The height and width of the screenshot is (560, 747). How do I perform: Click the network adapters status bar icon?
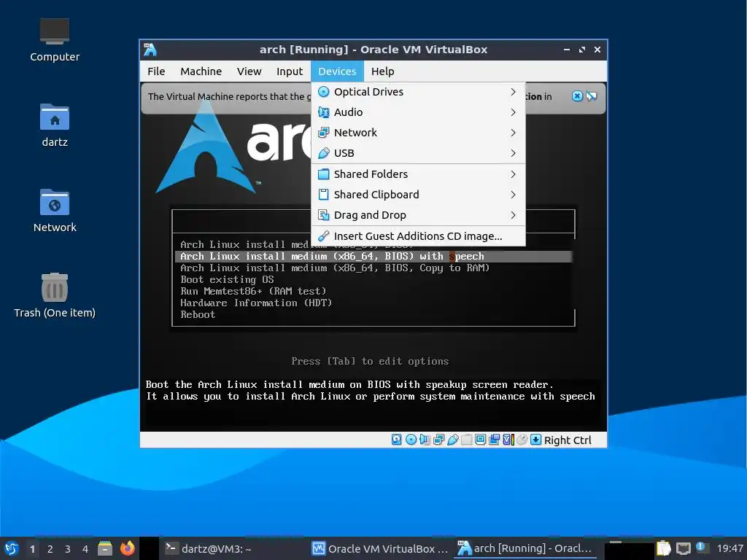[438, 440]
